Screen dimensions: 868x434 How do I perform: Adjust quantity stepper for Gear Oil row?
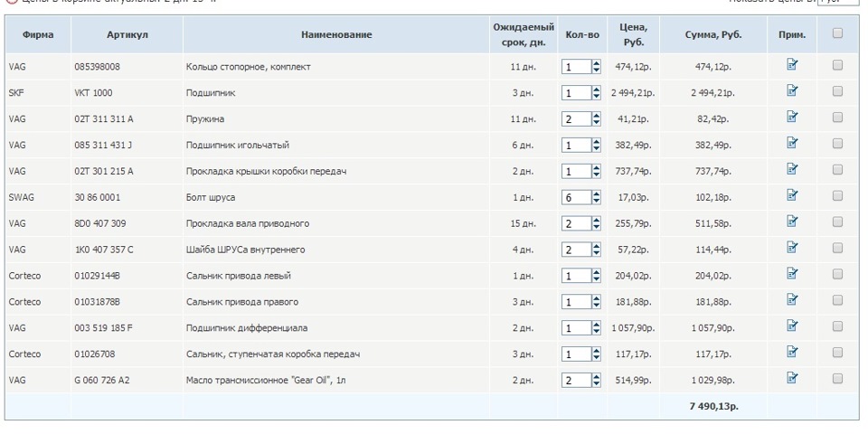(x=596, y=380)
